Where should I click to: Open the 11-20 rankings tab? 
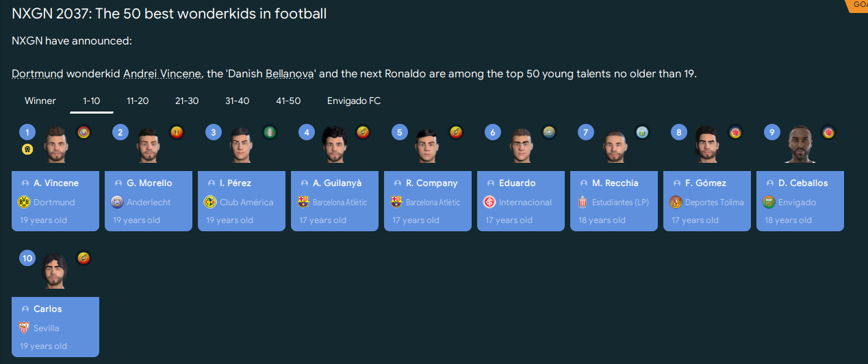[138, 101]
